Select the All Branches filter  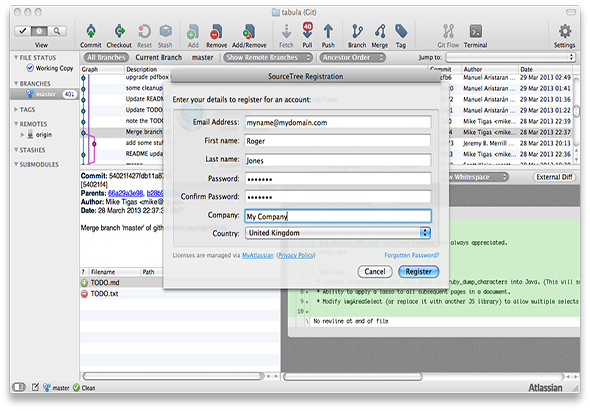(x=106, y=58)
